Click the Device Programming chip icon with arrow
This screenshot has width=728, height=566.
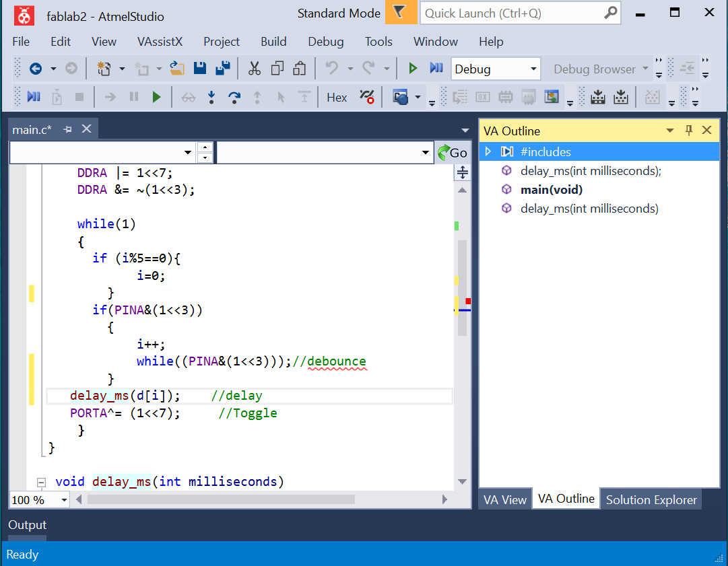598,97
